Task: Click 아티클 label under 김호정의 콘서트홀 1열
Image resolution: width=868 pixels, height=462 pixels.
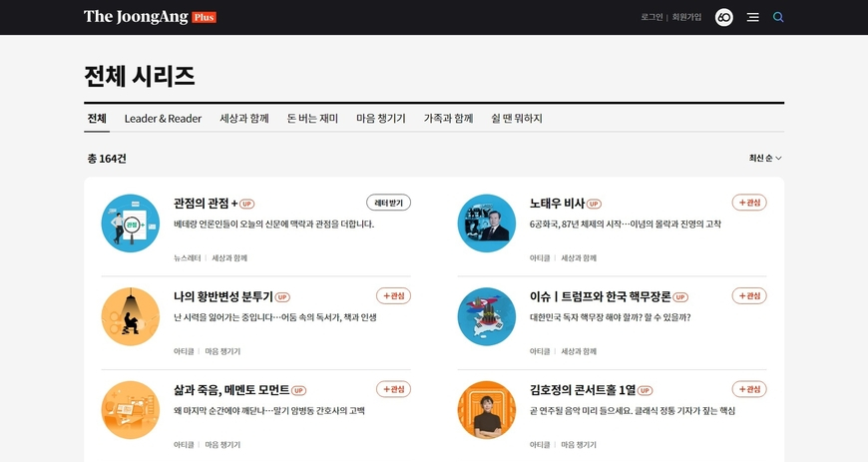Action: pos(540,445)
